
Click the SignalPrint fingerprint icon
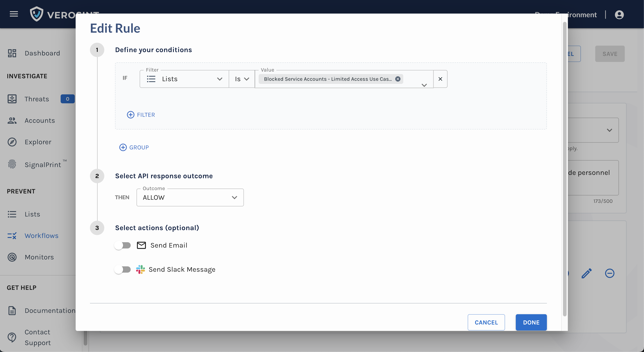[x=12, y=164]
